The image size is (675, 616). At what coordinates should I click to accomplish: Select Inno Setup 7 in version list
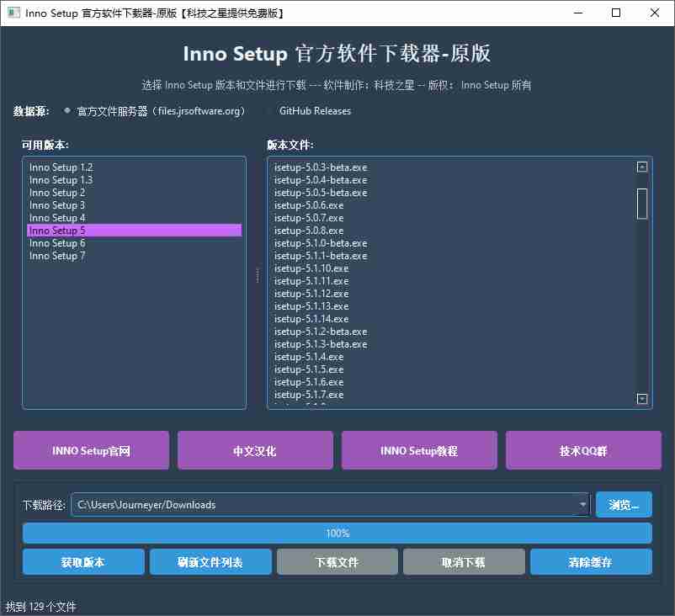pyautogui.click(x=135, y=256)
